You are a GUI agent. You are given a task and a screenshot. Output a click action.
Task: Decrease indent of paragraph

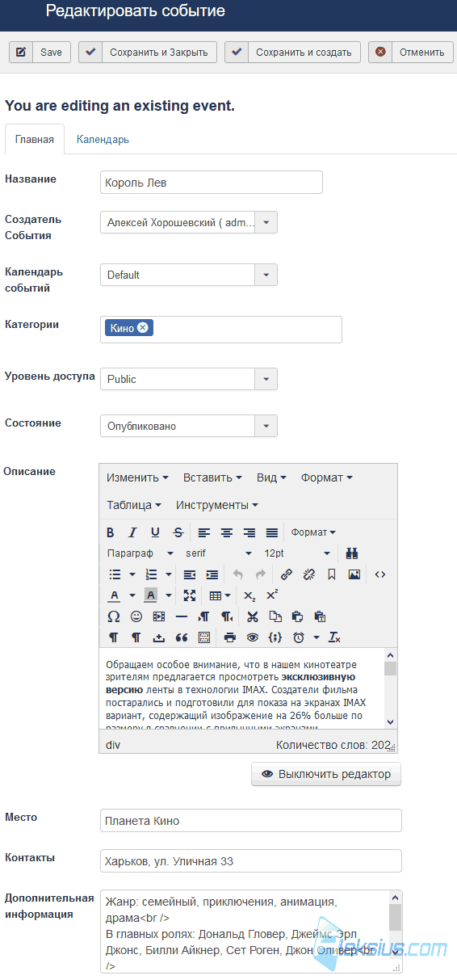point(189,574)
